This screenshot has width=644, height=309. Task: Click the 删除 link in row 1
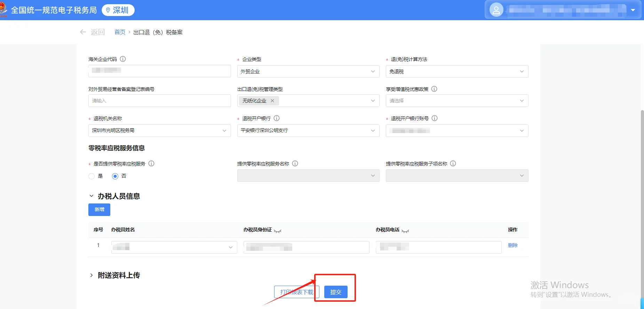(512, 245)
